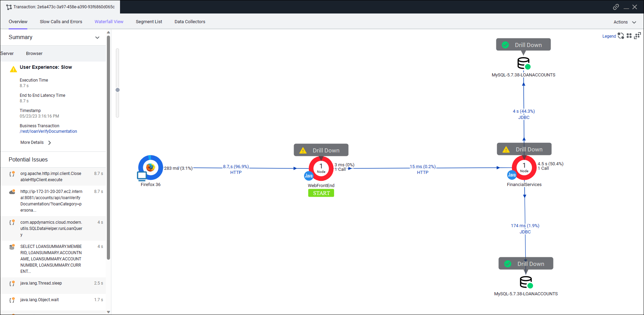Select the Browser summary tab
Screen dimensions: 644x315
(34, 54)
